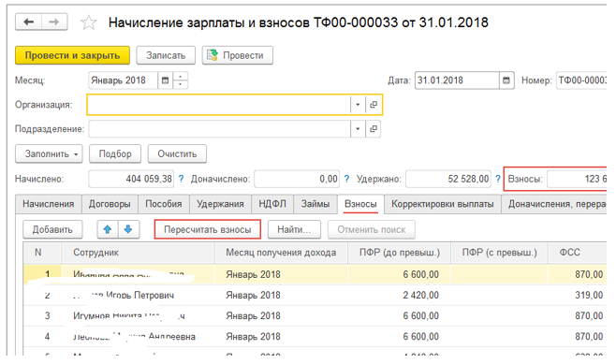Image resolution: width=616 pixels, height=364 pixels.
Task: Click the back navigation arrow
Action: (x=28, y=22)
